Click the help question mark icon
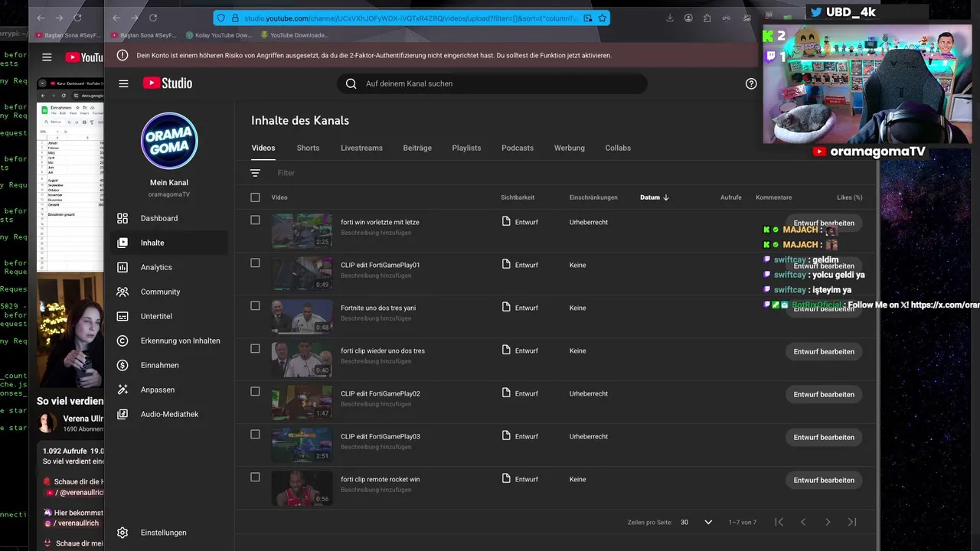This screenshot has height=551, width=980. [x=751, y=83]
